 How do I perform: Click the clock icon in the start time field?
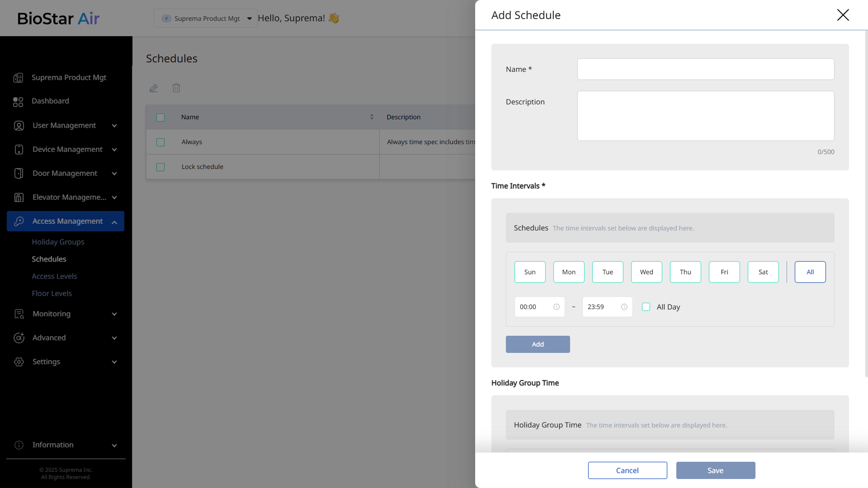pos(557,307)
